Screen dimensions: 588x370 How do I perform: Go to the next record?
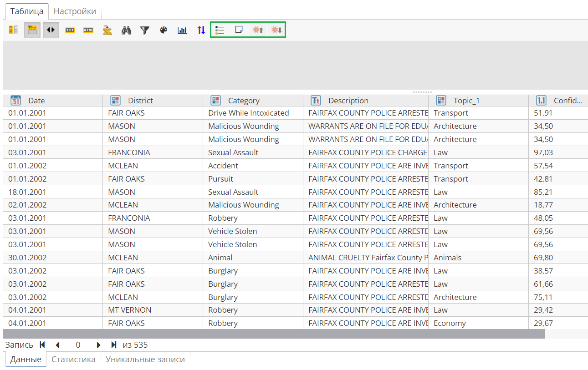coord(98,345)
